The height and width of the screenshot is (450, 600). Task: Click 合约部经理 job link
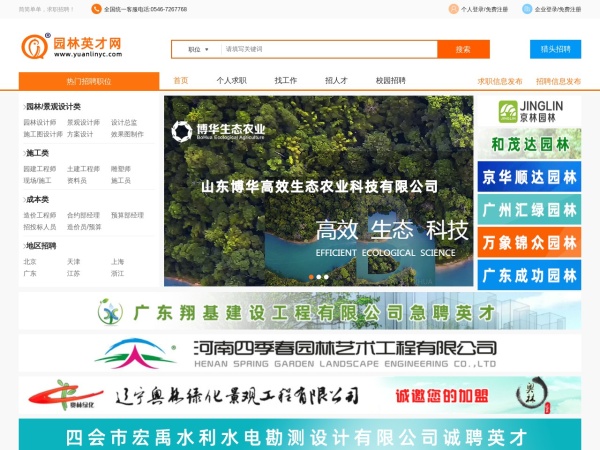pyautogui.click(x=83, y=215)
